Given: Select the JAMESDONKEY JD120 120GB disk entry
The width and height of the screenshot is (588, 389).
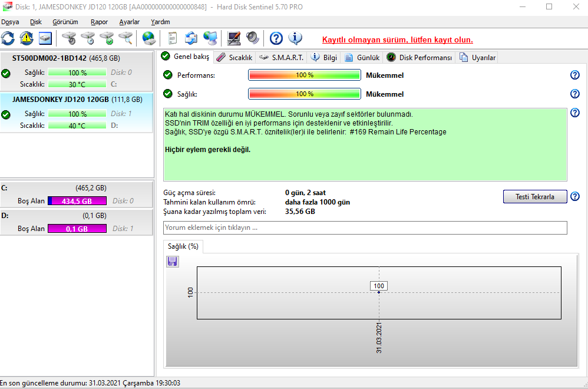Looking at the screenshot, I should [77, 113].
